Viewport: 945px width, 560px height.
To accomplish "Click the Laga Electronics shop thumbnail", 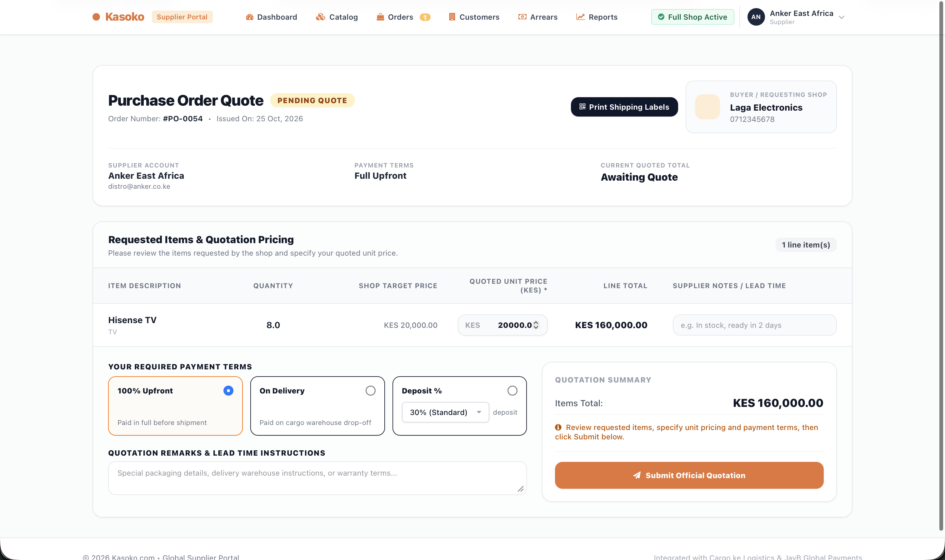I will pyautogui.click(x=707, y=107).
